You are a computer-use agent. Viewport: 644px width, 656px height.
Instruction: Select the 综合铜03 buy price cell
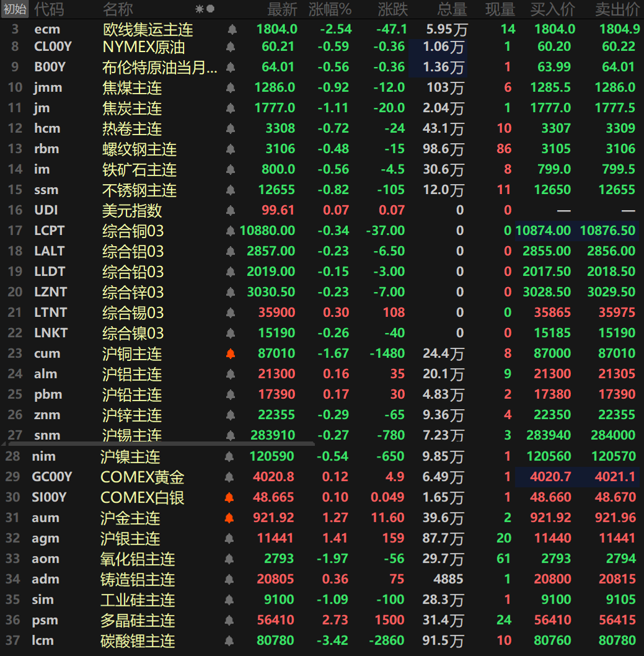pyautogui.click(x=544, y=231)
